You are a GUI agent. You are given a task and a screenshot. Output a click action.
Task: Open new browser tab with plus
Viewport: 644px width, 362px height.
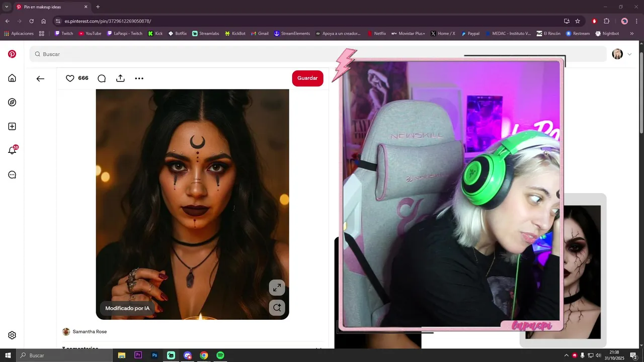click(98, 7)
